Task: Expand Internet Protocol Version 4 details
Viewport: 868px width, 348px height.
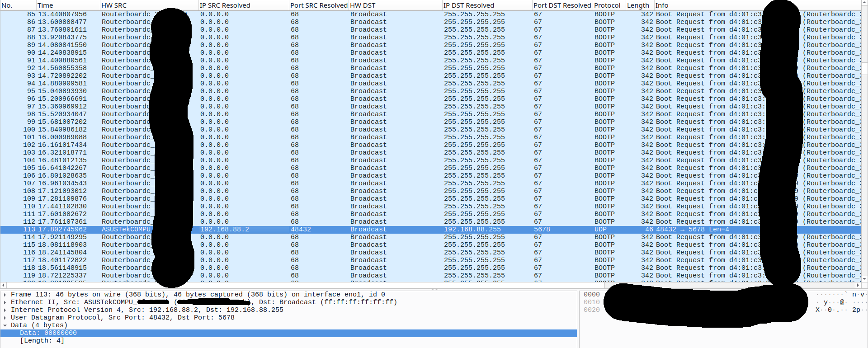Action: click(x=5, y=310)
